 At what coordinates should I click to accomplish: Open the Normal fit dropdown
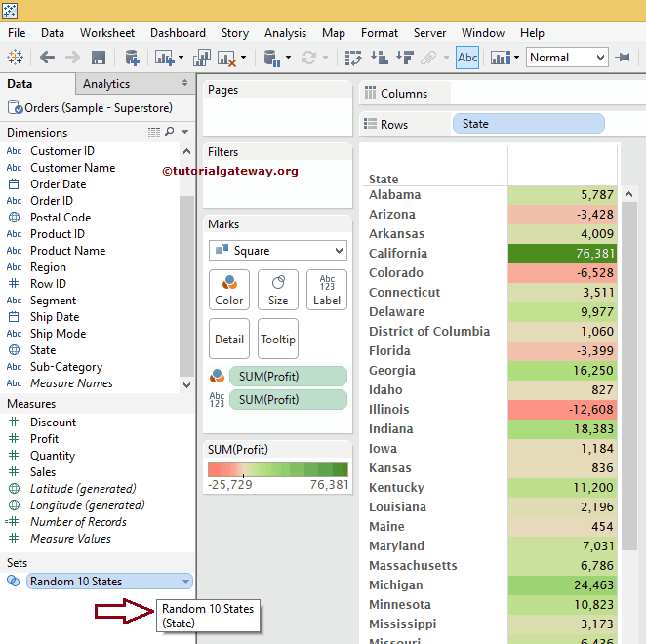pos(567,58)
